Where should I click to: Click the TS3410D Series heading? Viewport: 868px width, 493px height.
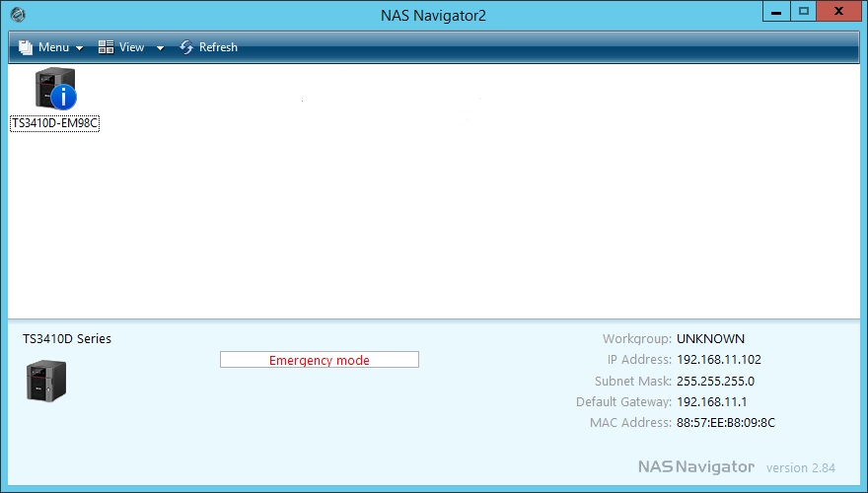67,339
